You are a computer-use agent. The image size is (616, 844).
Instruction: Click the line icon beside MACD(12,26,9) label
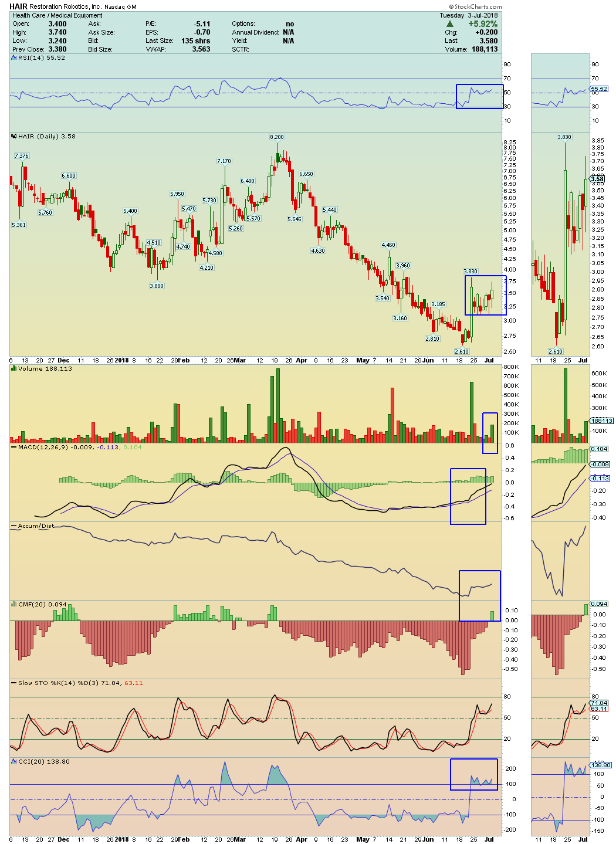[x=14, y=448]
